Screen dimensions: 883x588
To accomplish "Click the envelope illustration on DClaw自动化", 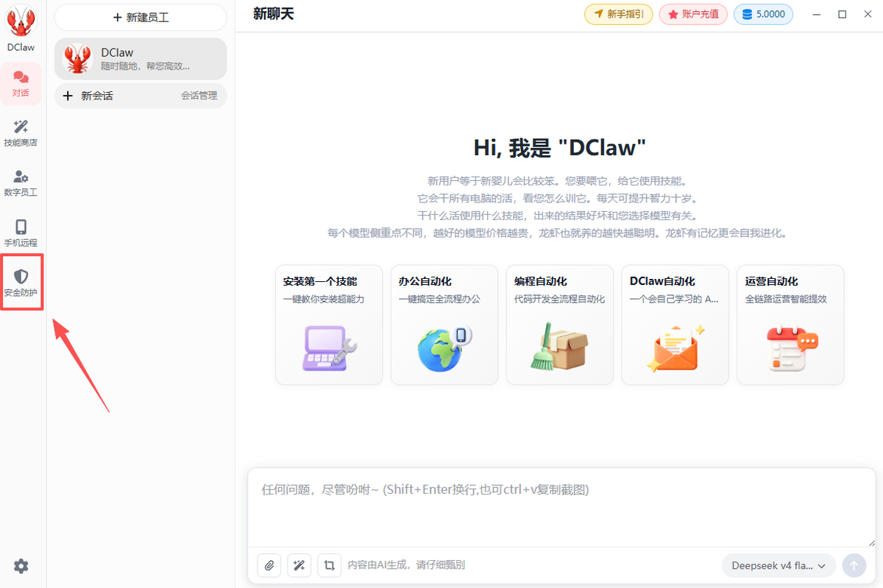I will [675, 347].
